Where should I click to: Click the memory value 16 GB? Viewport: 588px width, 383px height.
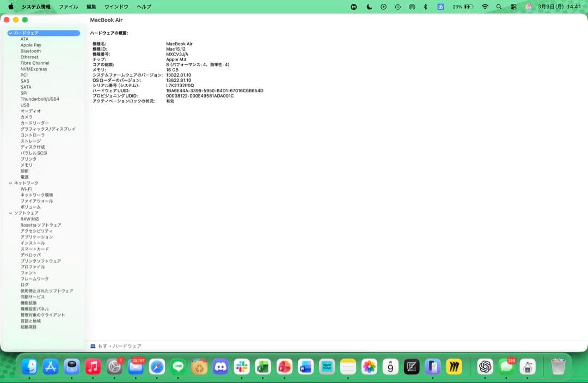click(x=172, y=70)
